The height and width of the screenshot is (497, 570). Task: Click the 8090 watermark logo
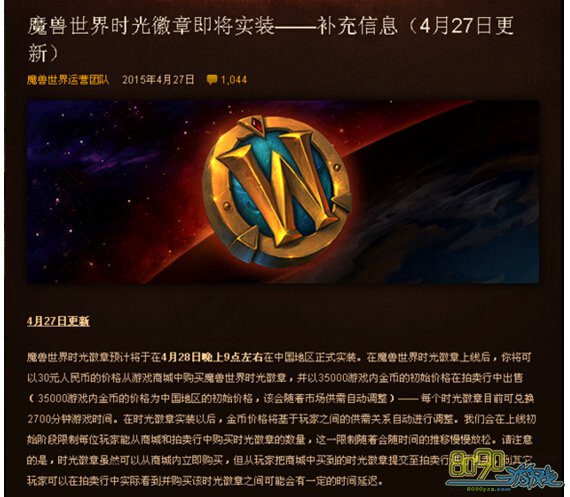pos(506,470)
